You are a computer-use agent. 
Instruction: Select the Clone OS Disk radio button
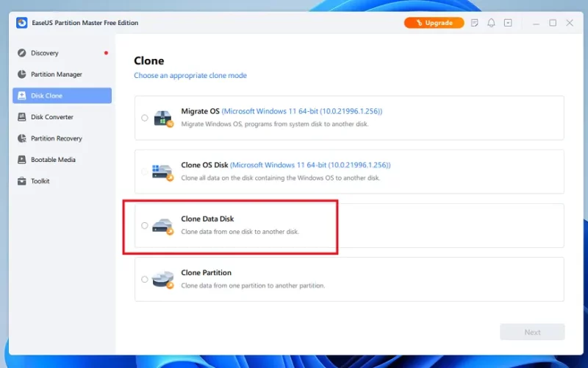click(x=144, y=171)
